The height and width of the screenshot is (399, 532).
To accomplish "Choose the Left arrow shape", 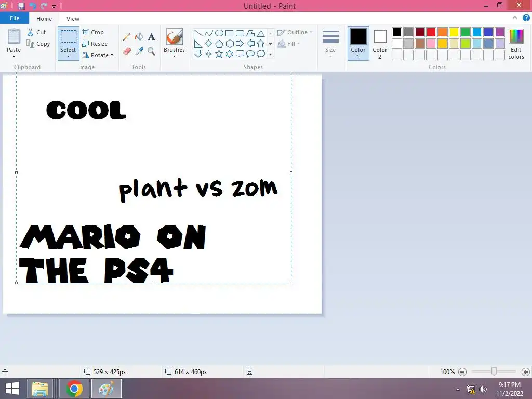I will pyautogui.click(x=250, y=44).
